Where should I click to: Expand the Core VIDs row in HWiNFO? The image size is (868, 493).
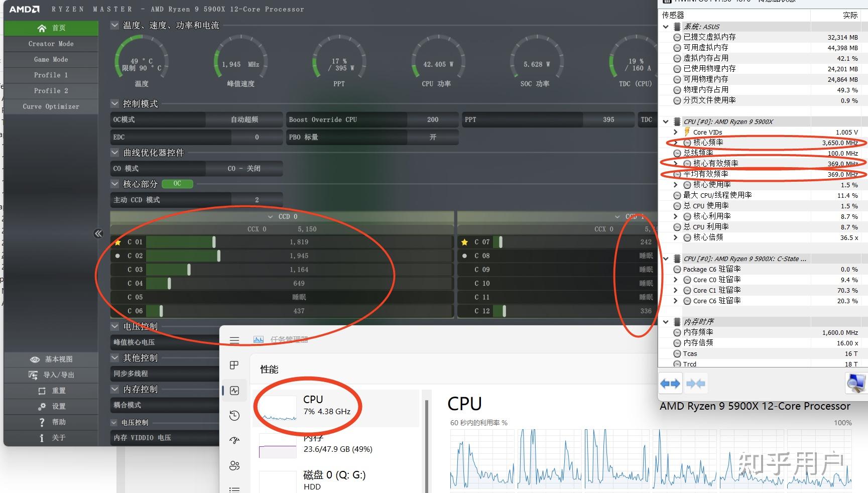676,132
